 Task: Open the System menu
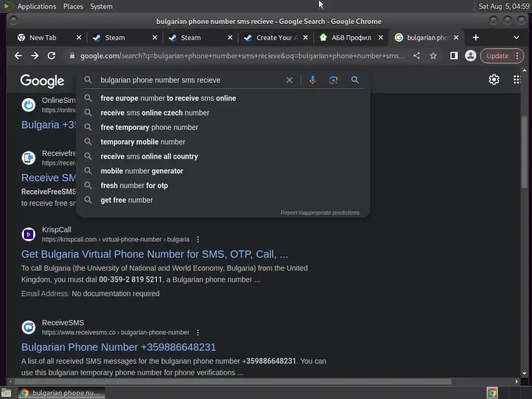101,6
